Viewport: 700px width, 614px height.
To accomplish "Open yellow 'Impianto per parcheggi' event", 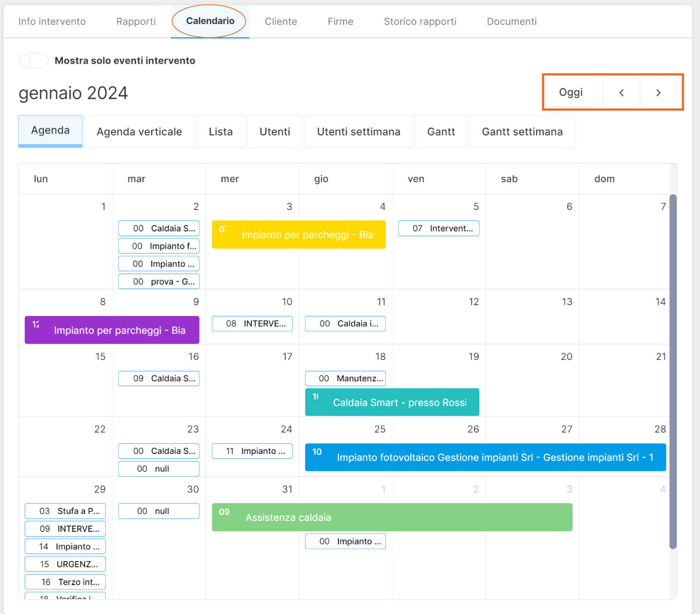I will coord(299,235).
